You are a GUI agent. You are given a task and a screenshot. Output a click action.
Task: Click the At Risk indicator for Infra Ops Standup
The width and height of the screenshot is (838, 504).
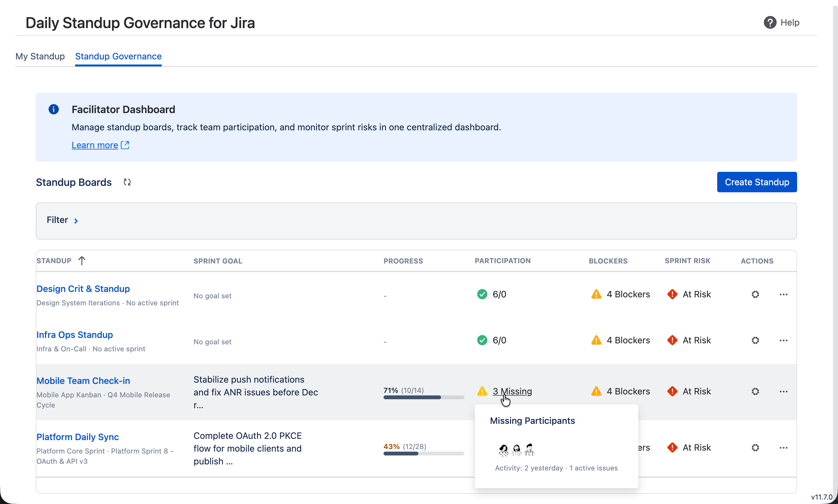(x=689, y=340)
